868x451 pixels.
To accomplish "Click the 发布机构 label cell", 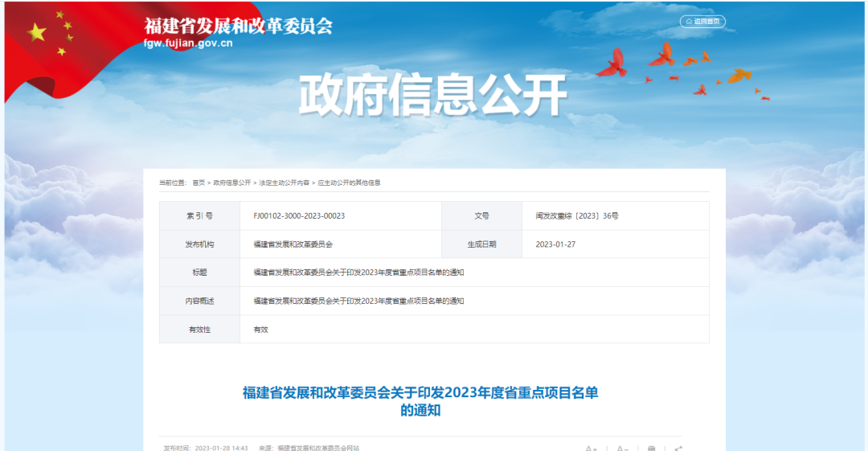I will coord(199,244).
